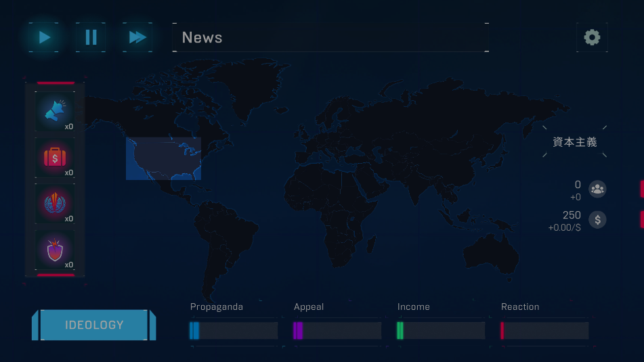
Task: Pause the game simulation
Action: tap(91, 37)
